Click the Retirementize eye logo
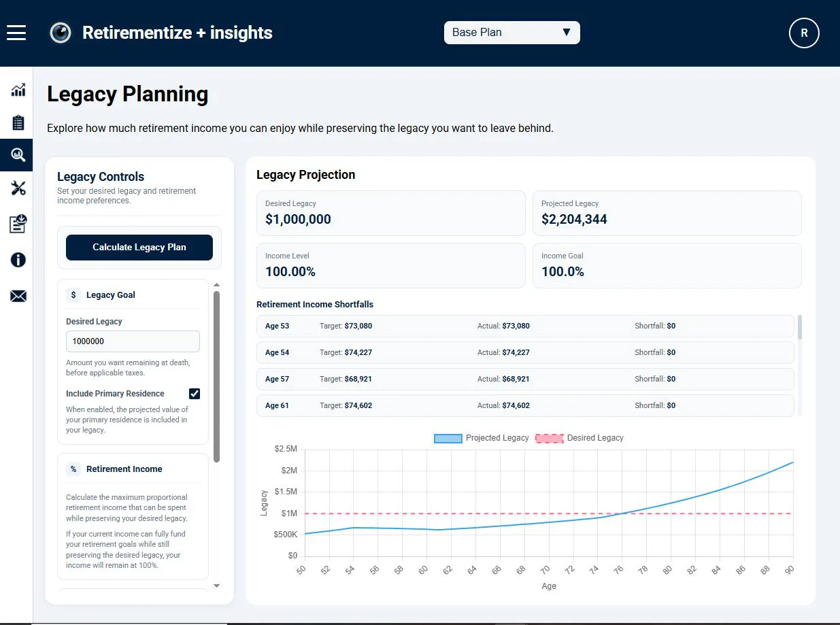The height and width of the screenshot is (625, 840). coord(61,33)
